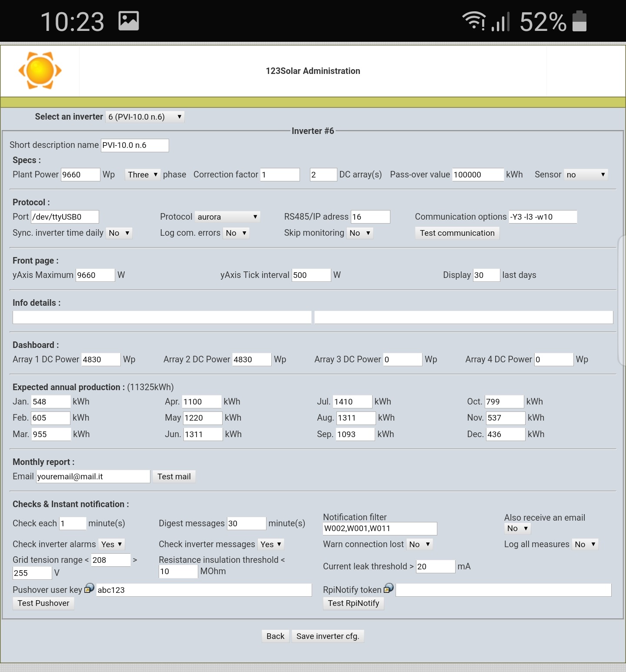Click the Communication options field
The height and width of the screenshot is (672, 626).
543,217
